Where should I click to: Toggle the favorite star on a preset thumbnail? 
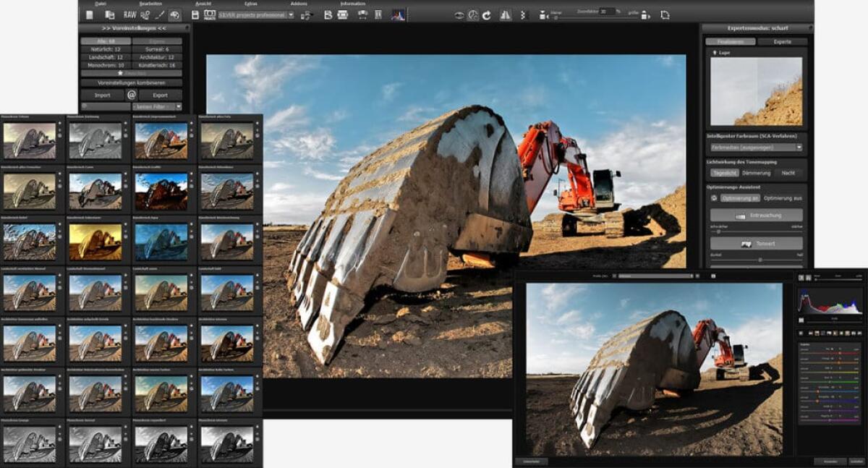(x=59, y=122)
